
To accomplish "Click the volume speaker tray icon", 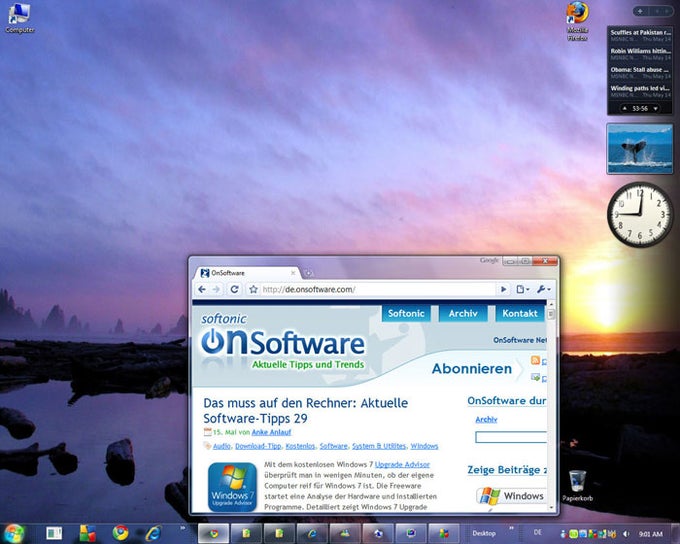I will (626, 534).
